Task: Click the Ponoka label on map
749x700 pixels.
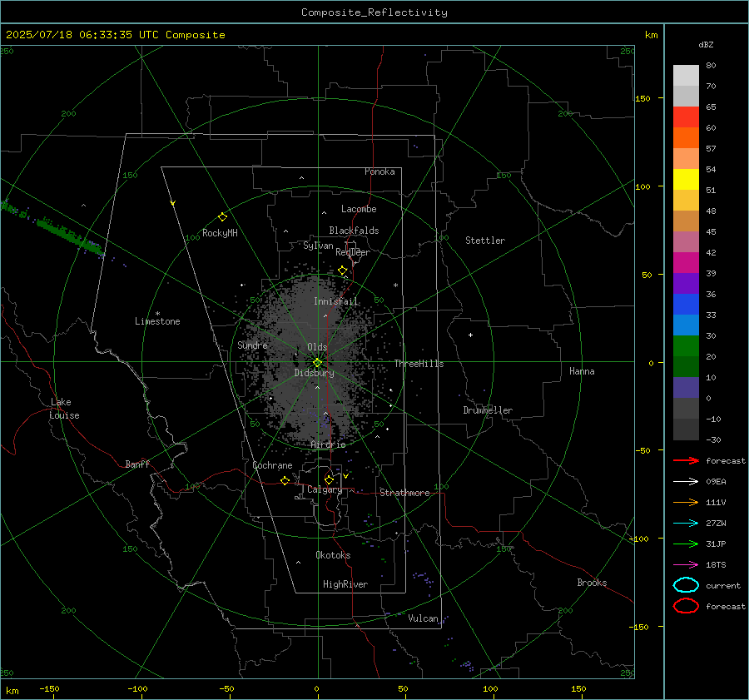Action: pos(379,171)
